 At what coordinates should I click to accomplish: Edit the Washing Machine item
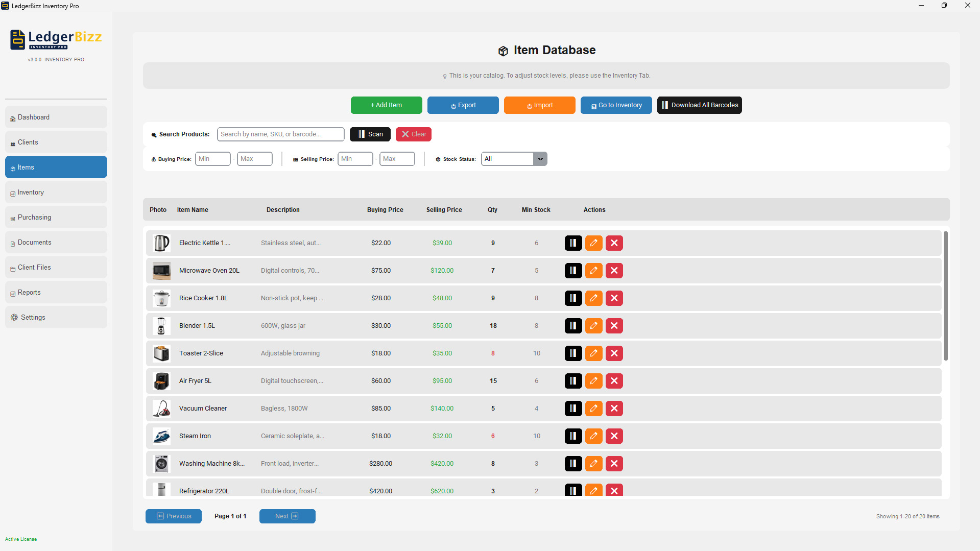pos(593,464)
